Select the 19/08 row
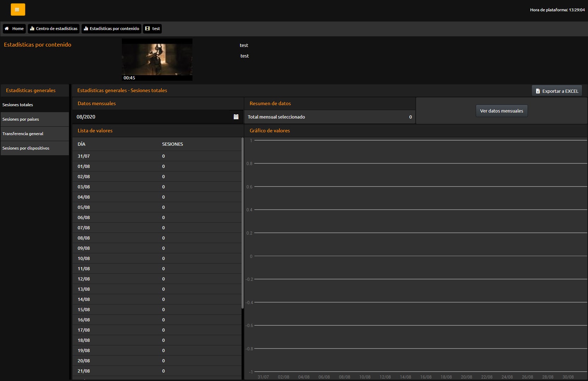The width and height of the screenshot is (588, 381). click(157, 350)
